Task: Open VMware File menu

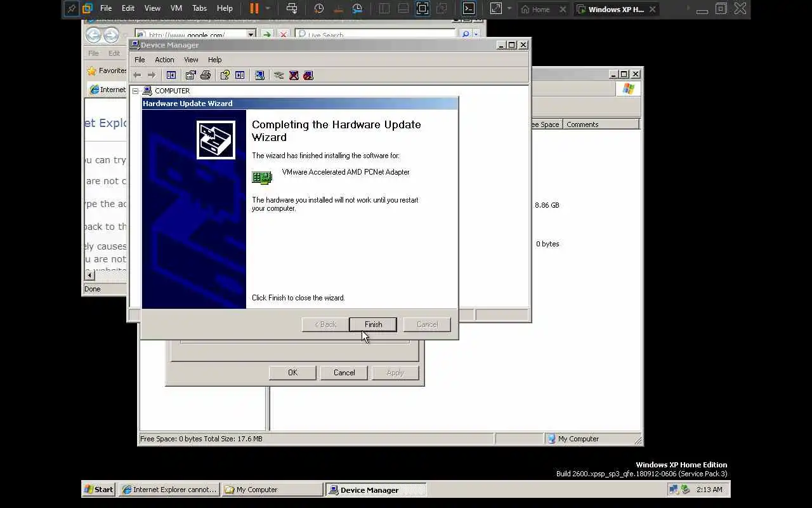Action: coord(106,8)
